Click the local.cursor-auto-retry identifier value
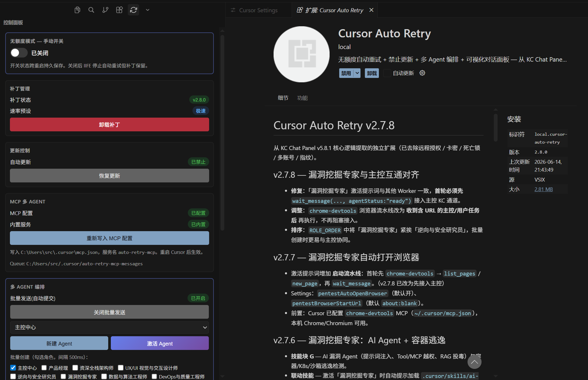 (551, 138)
